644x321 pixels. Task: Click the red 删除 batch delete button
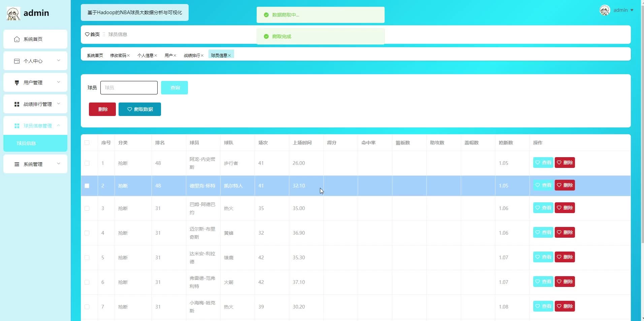pyautogui.click(x=102, y=109)
